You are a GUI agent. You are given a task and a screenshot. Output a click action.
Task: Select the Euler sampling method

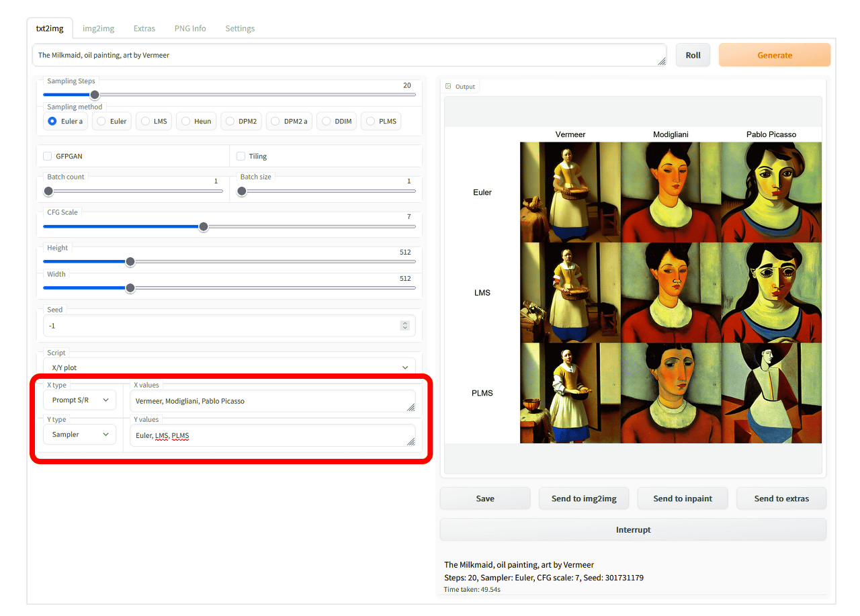click(112, 122)
